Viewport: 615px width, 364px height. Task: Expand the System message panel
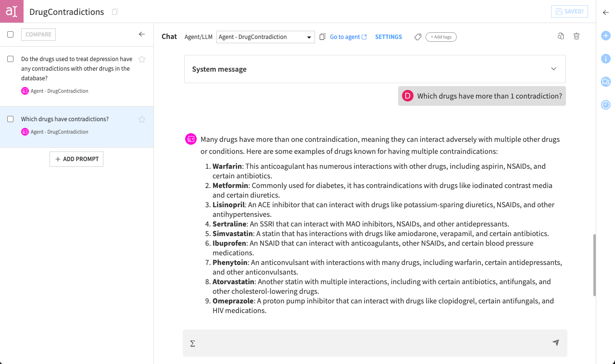tap(553, 69)
